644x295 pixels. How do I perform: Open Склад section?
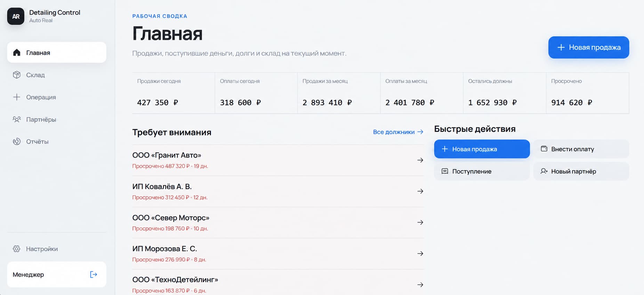[57, 75]
